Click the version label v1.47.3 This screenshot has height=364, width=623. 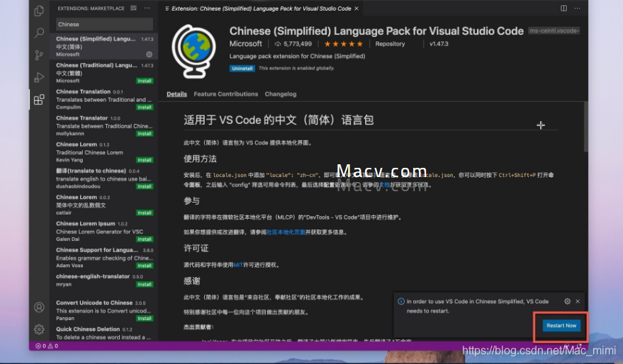coord(439,44)
